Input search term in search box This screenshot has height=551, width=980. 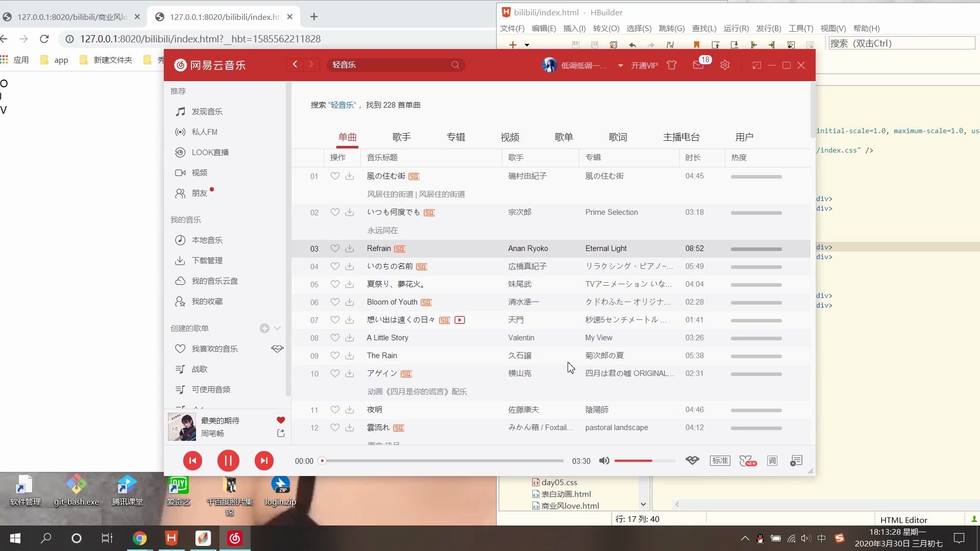click(393, 65)
